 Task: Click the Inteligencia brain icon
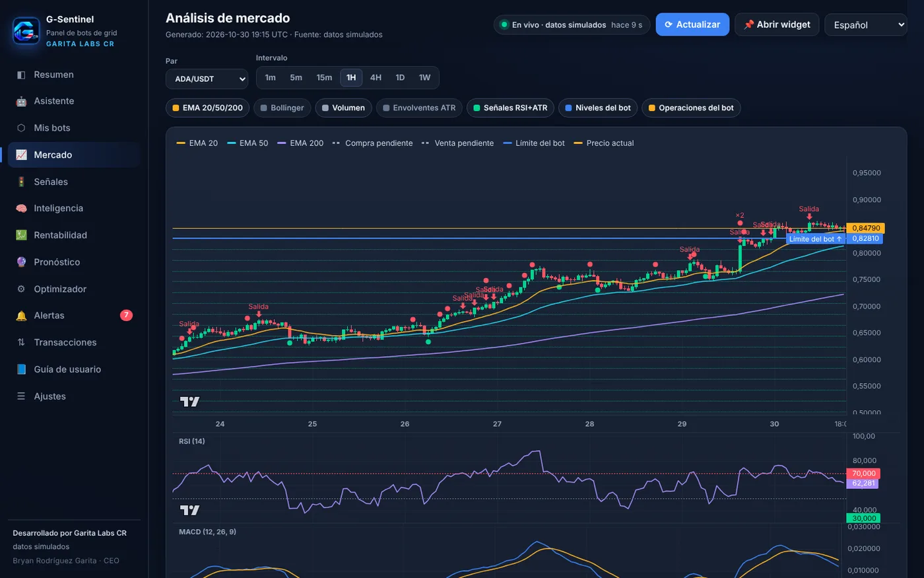(x=21, y=208)
